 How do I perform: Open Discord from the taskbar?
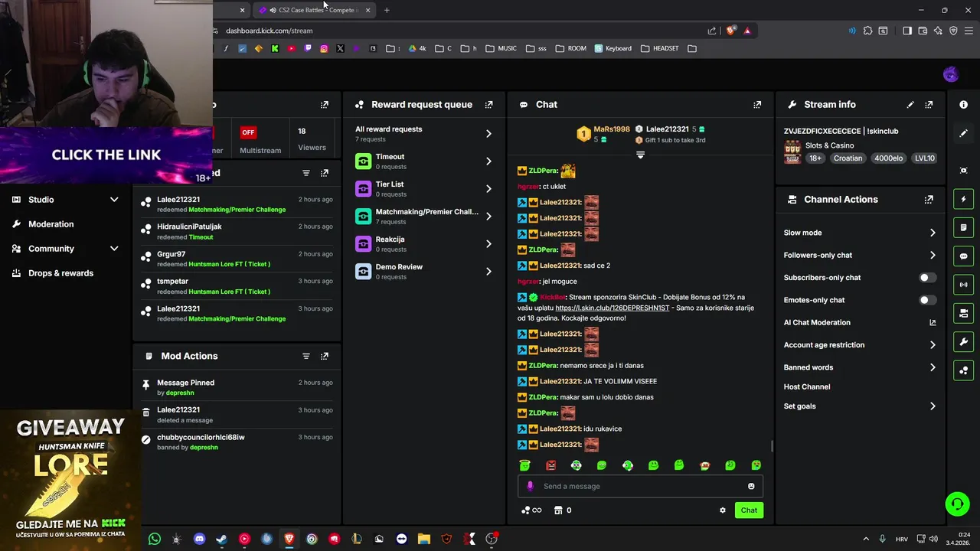click(199, 539)
